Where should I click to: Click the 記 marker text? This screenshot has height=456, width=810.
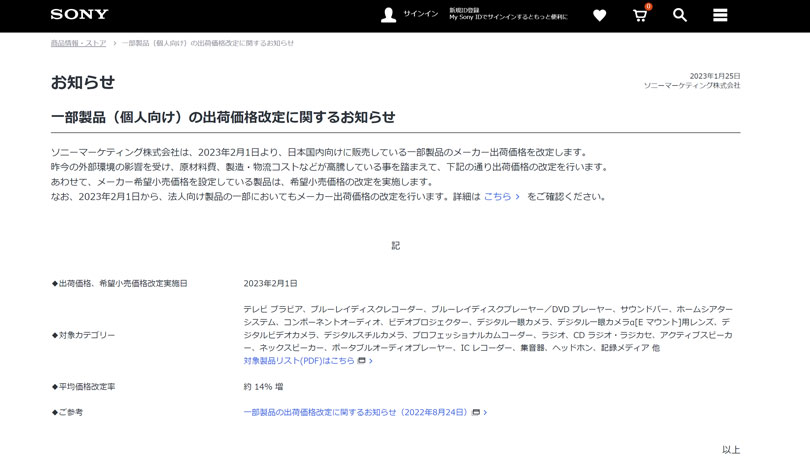point(396,246)
